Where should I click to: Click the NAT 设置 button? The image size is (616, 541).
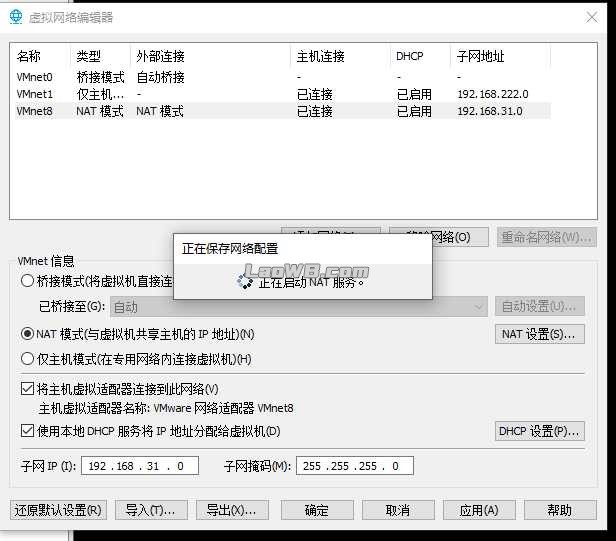click(540, 334)
